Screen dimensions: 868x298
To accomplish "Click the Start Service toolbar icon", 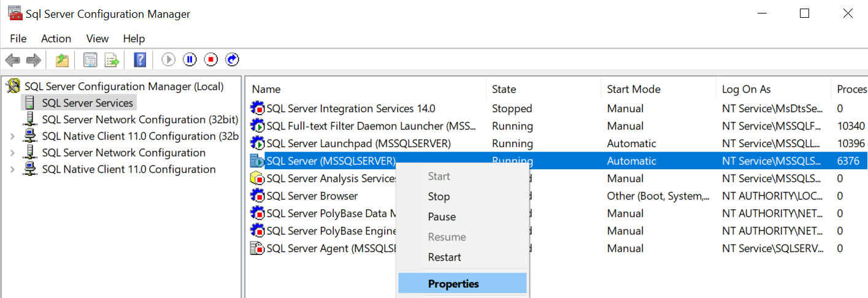I will (x=169, y=59).
